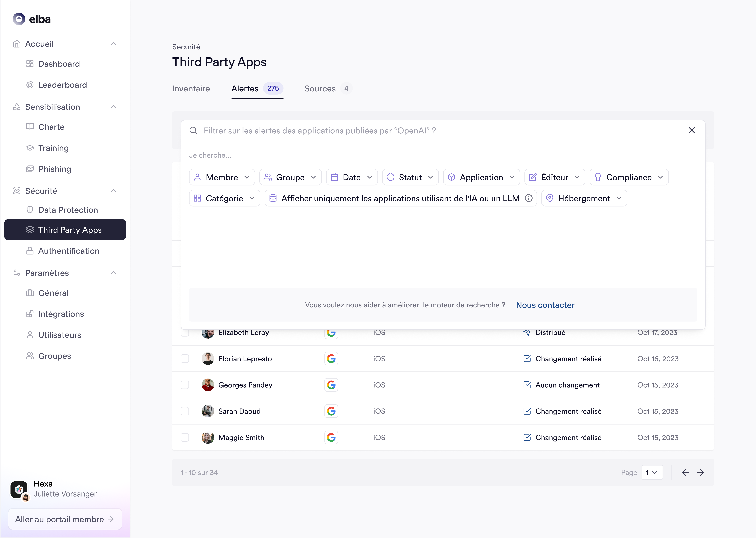The height and width of the screenshot is (538, 756).
Task: Open the Catégorie filter dropdown
Action: [x=224, y=198]
